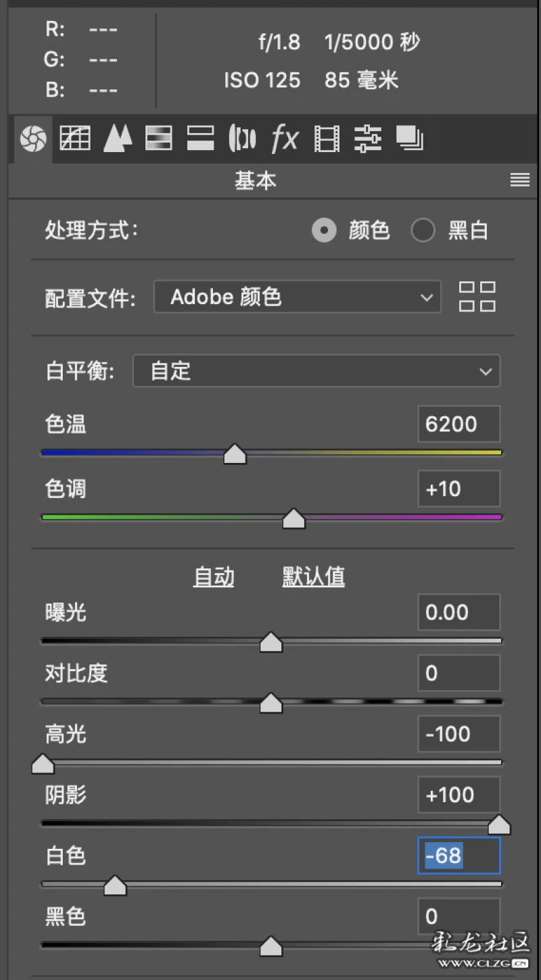Open the Basic panel tab (aperture icon)

coord(32,139)
